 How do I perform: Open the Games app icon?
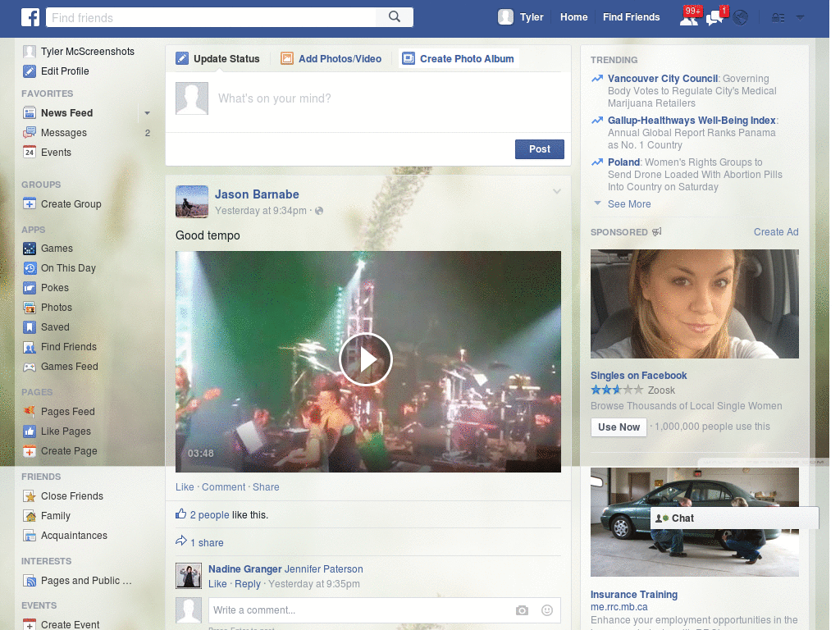30,249
